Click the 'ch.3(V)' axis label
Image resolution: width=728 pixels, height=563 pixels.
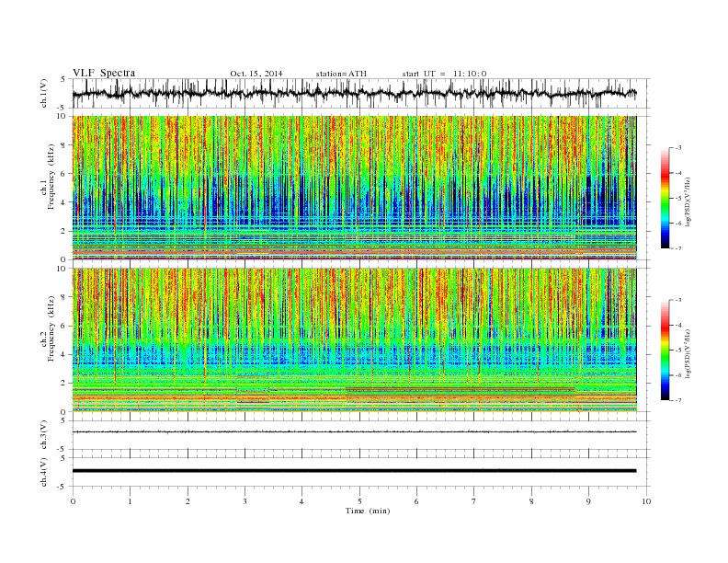(44, 435)
